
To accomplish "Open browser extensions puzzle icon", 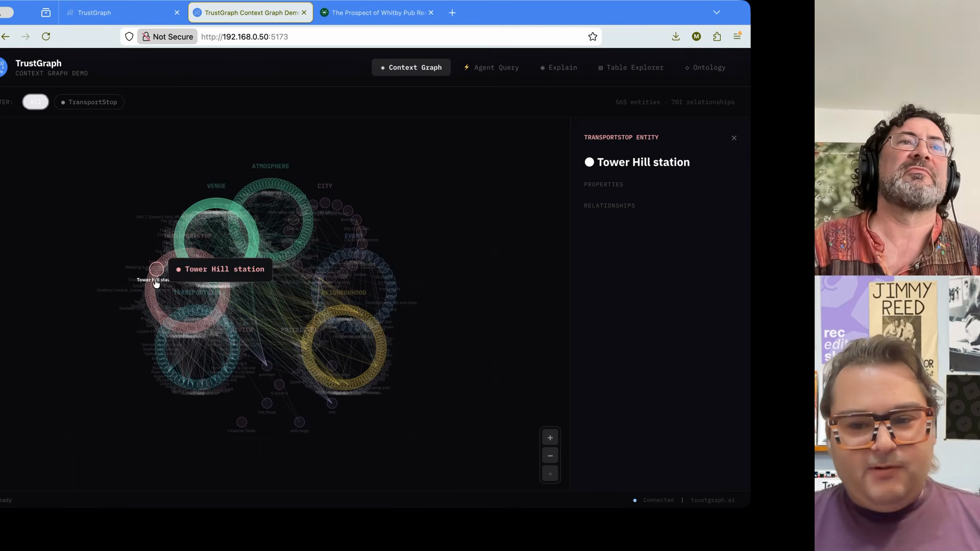I will click(717, 37).
